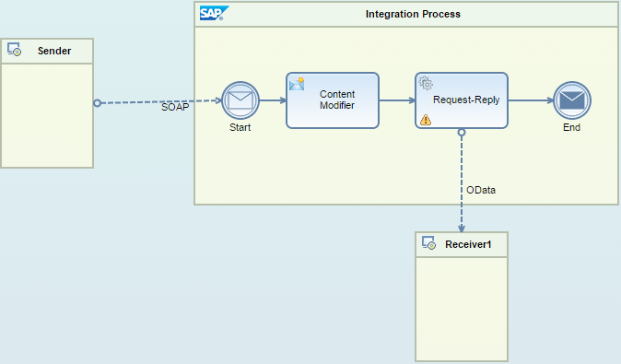
Task: Click the Content Modifier envelope icon
Action: pos(297,84)
